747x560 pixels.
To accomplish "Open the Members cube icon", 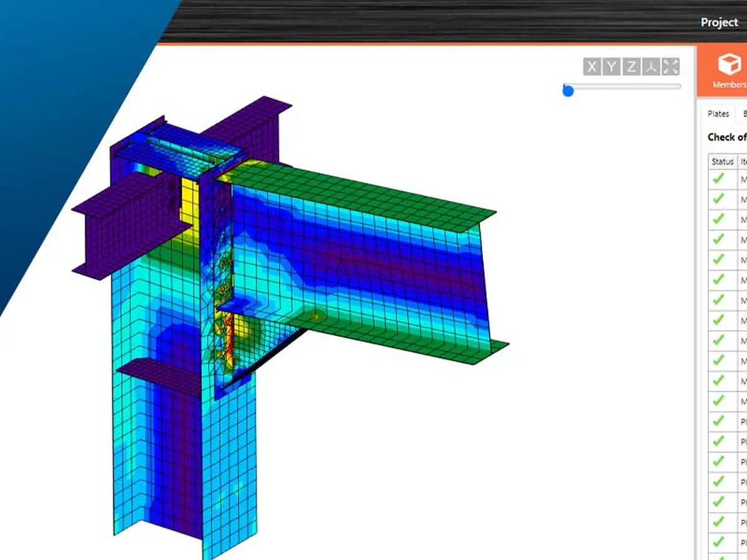I will (728, 64).
